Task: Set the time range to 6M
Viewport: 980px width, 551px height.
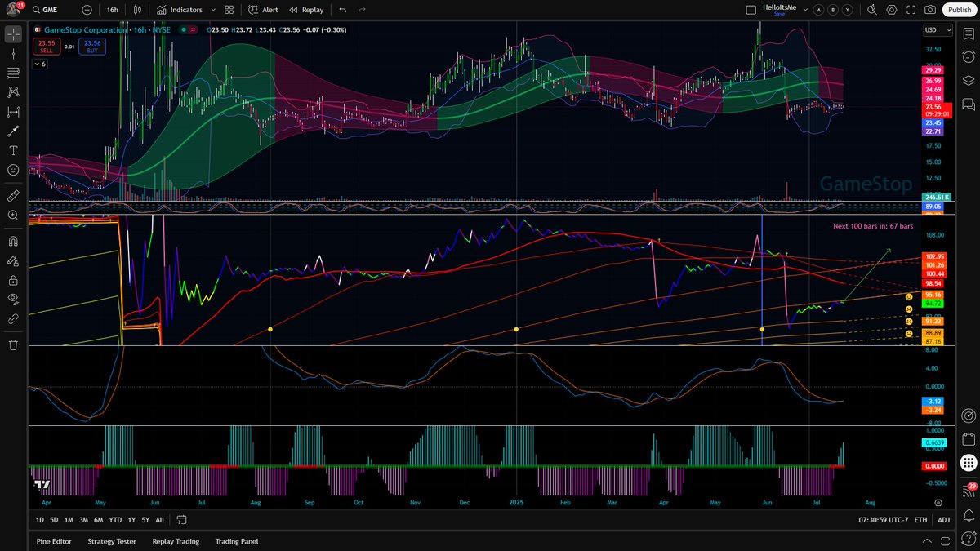Action: 98,520
